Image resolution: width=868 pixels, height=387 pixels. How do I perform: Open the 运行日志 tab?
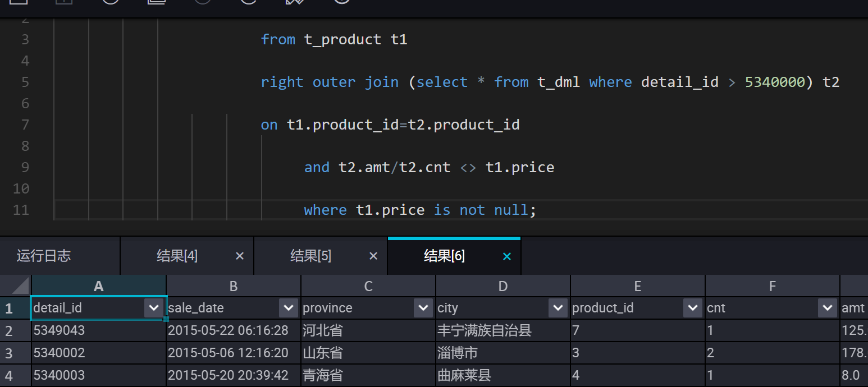pyautogui.click(x=44, y=256)
